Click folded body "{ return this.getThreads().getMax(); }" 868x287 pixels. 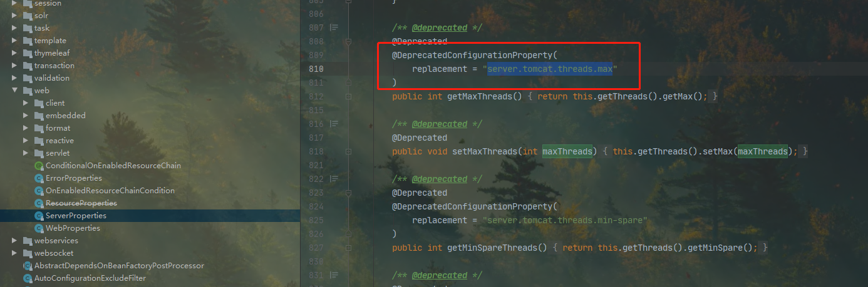[x=623, y=96]
